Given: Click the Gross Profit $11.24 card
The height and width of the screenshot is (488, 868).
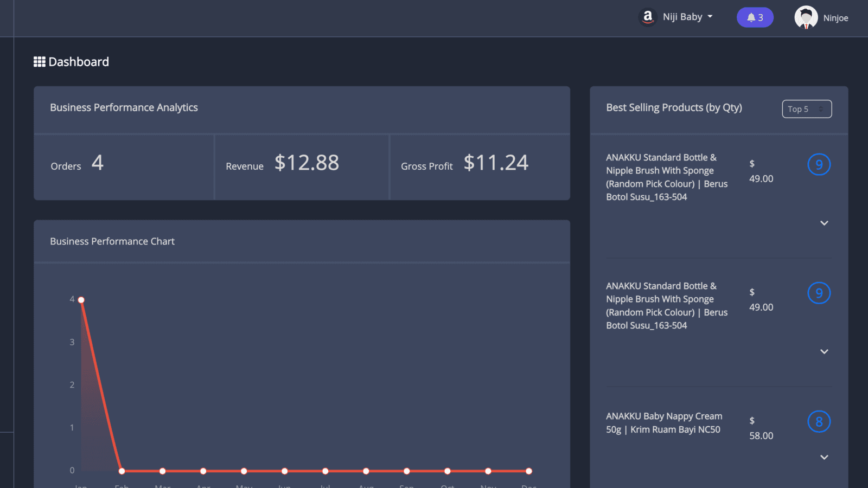Looking at the screenshot, I should [480, 167].
